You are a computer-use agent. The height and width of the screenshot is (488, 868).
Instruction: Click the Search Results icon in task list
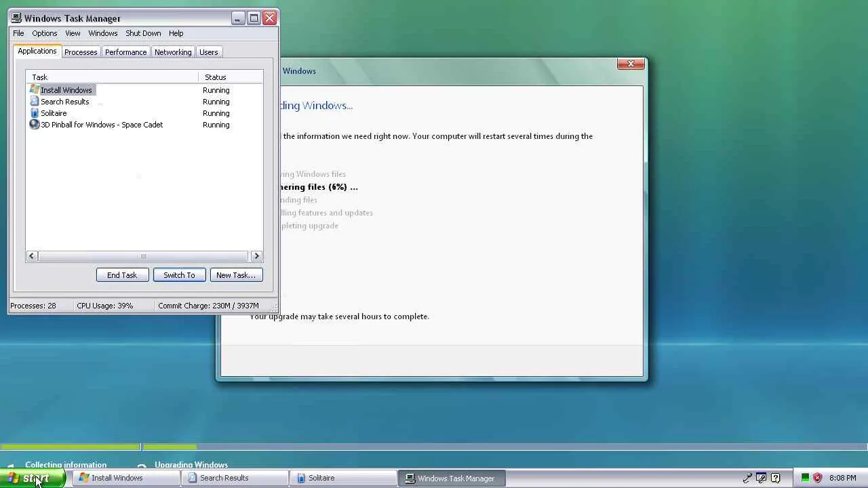point(35,102)
